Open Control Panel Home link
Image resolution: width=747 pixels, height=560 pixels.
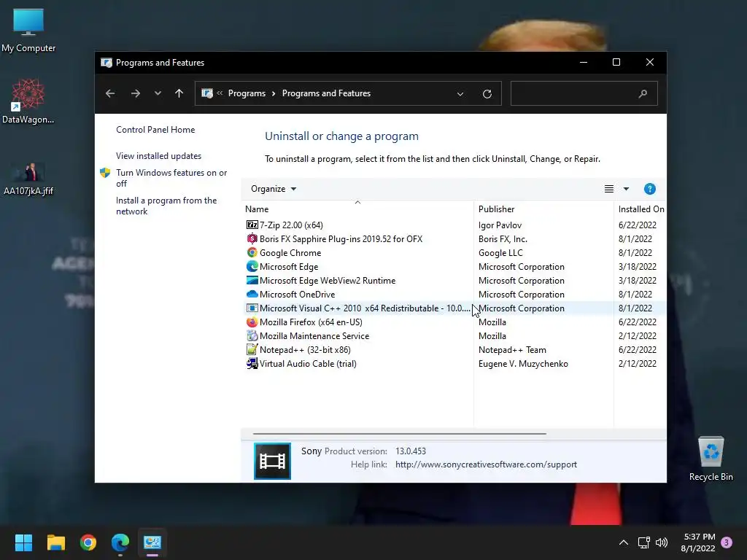(155, 130)
